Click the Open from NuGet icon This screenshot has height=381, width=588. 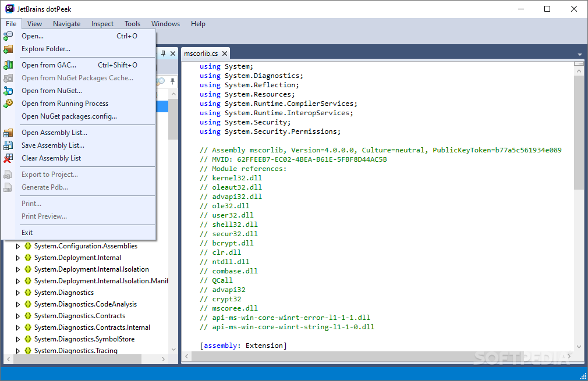coord(8,91)
